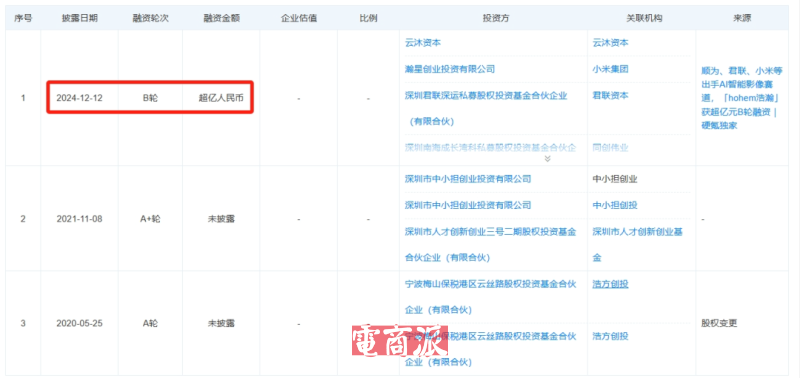This screenshot has height=378, width=800.
Task: Open related institution 深圳市人才创新创业基金
Action: pos(637,245)
